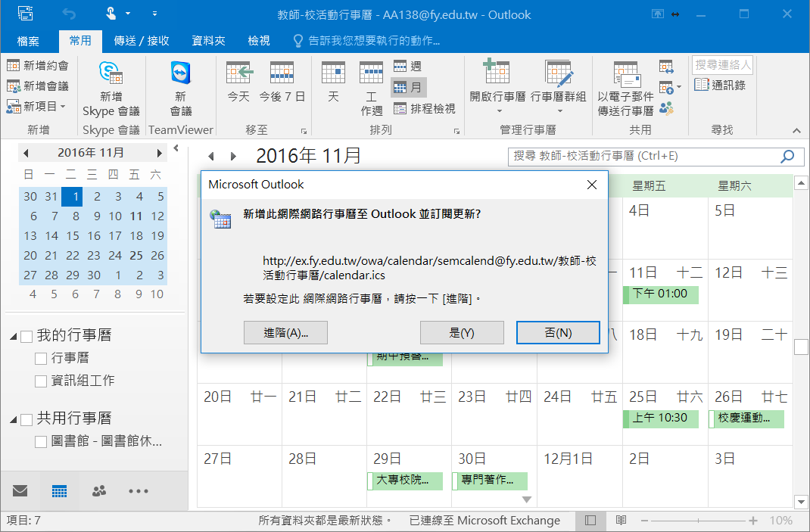Go to previous month in mini calendar
Viewport: 810px width, 532px height.
coord(26,153)
